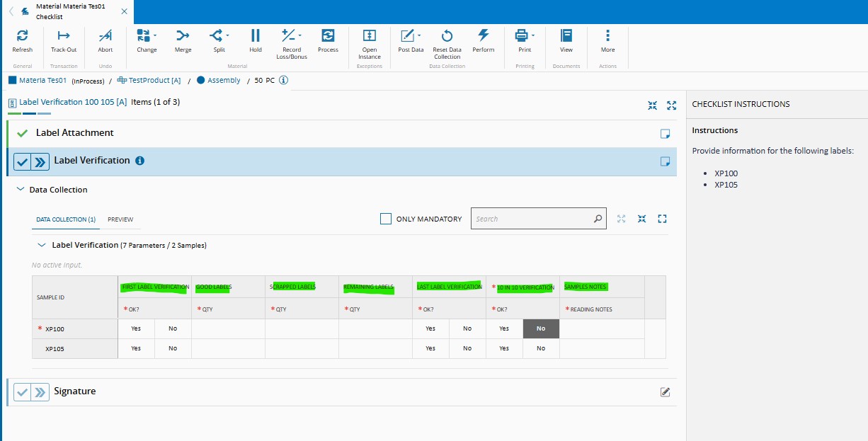This screenshot has width=868, height=441.
Task: Click Reset Data Collection icon
Action: 447,36
